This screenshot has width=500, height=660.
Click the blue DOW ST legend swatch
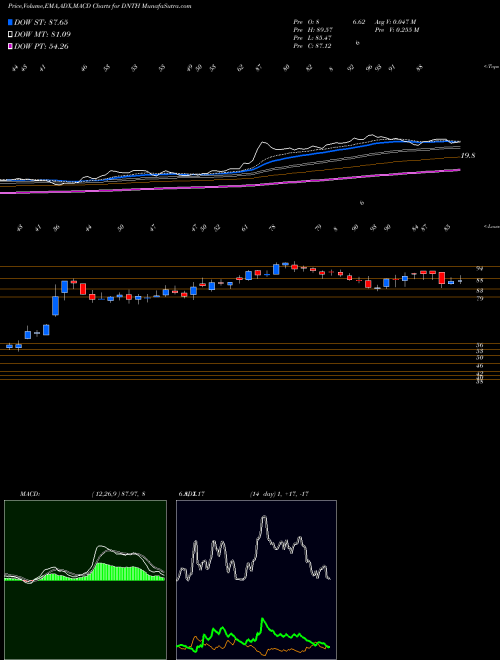tap(10, 23)
